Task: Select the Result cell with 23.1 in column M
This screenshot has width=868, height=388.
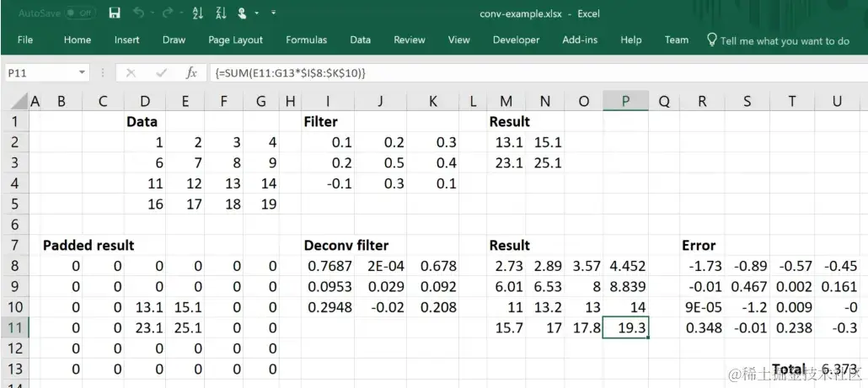Action: tap(506, 163)
